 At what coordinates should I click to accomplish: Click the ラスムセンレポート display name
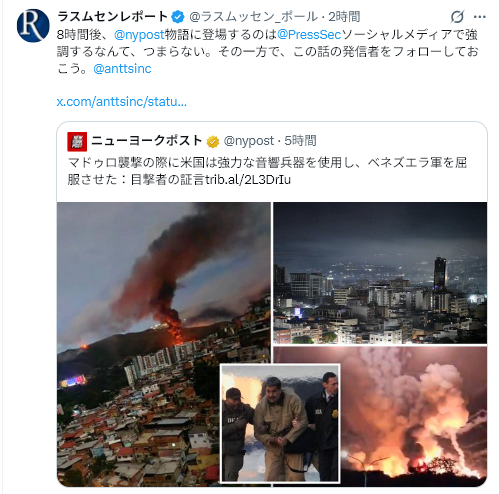(x=112, y=16)
